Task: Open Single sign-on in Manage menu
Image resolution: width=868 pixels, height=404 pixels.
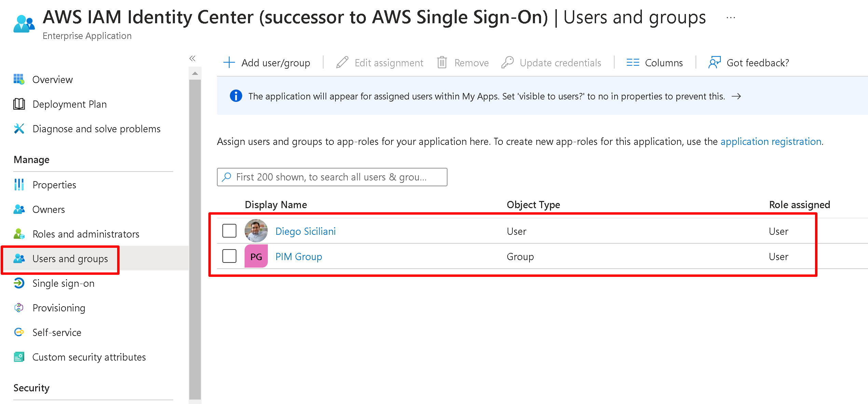Action: [x=63, y=283]
